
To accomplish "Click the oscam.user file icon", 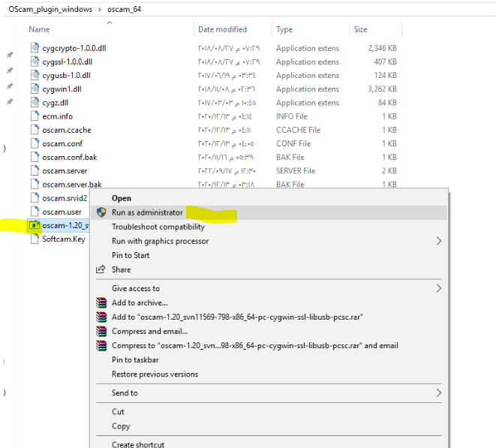I will pos(35,211).
